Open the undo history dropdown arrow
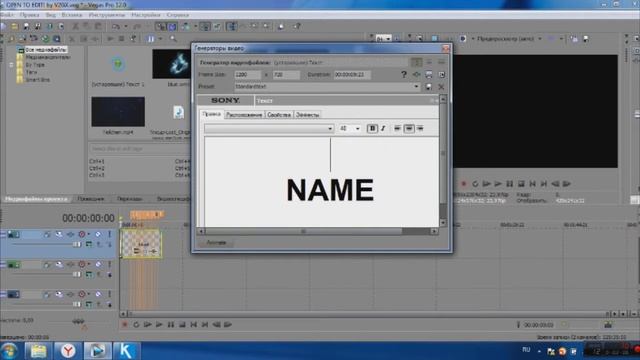The image size is (640, 360). (125, 27)
